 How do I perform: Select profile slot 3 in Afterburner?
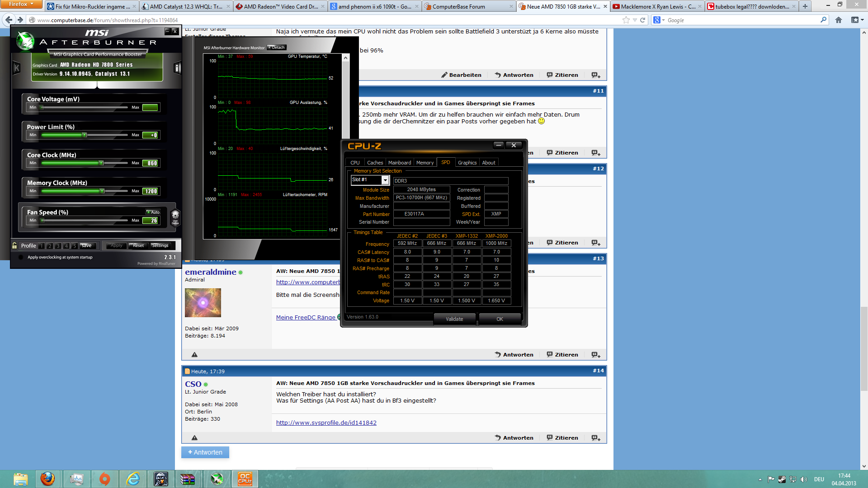pyautogui.click(x=58, y=246)
